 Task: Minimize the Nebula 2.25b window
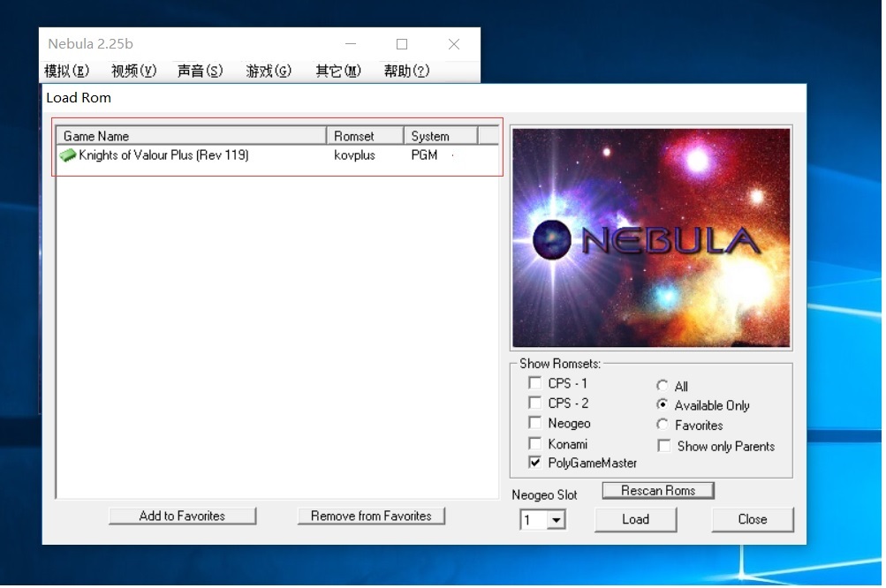click(x=351, y=44)
